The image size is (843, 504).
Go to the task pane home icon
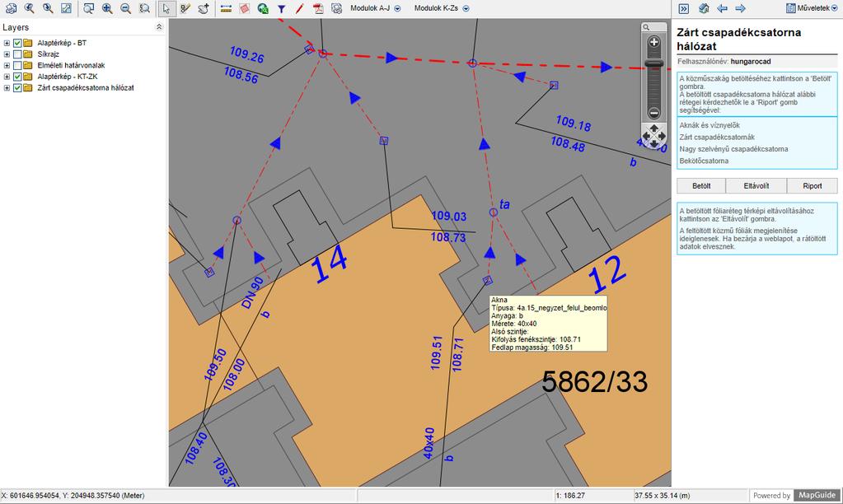704,8
